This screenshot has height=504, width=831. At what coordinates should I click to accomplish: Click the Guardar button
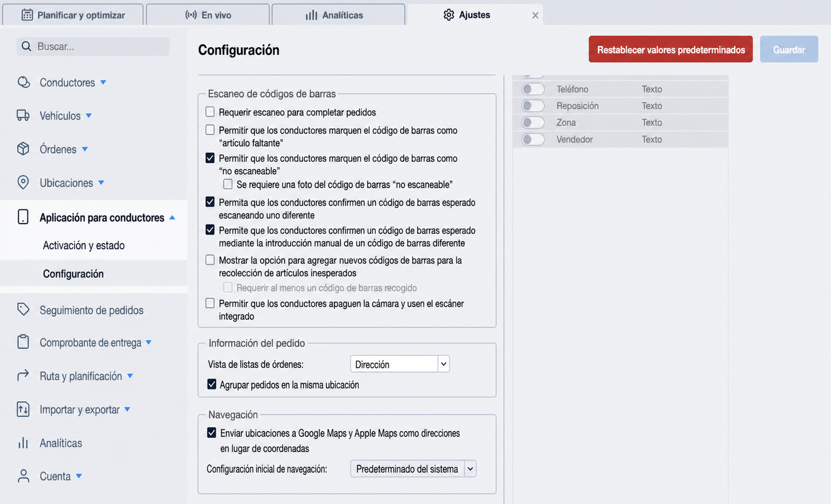click(x=789, y=50)
